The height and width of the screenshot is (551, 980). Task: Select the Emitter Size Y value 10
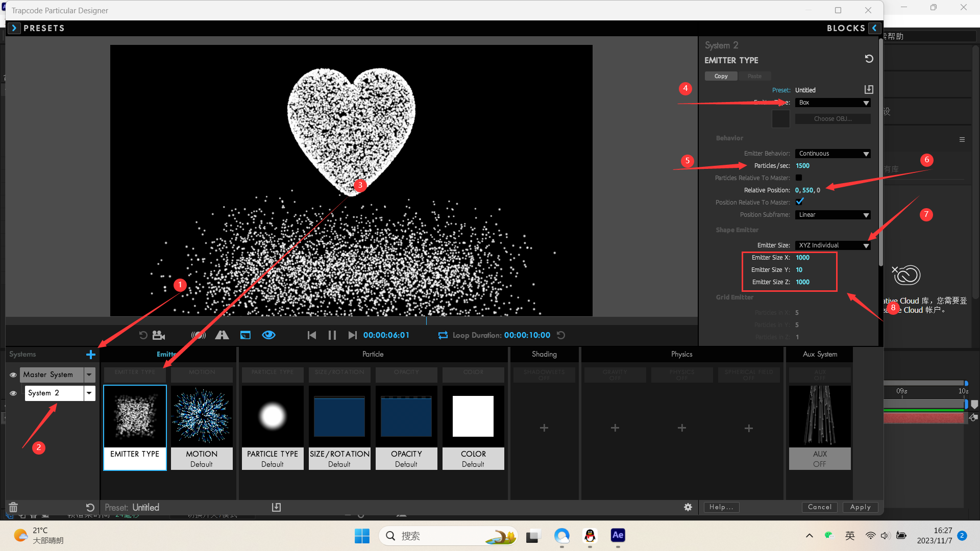coord(799,270)
